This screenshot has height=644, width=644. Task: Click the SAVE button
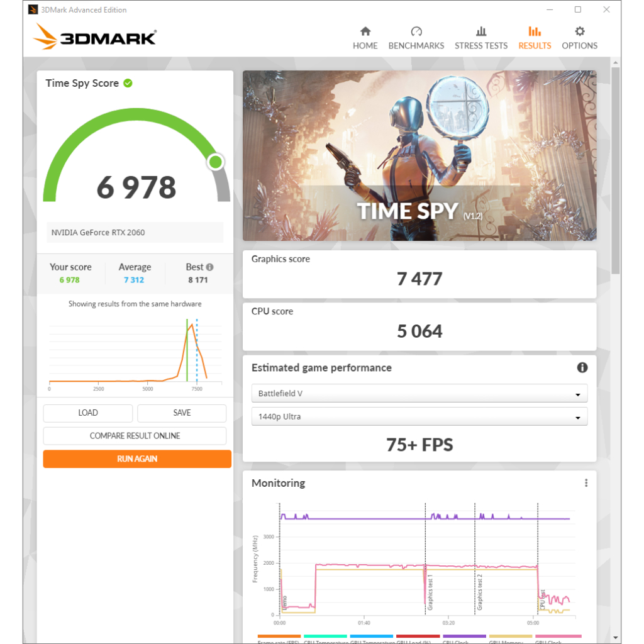point(182,413)
